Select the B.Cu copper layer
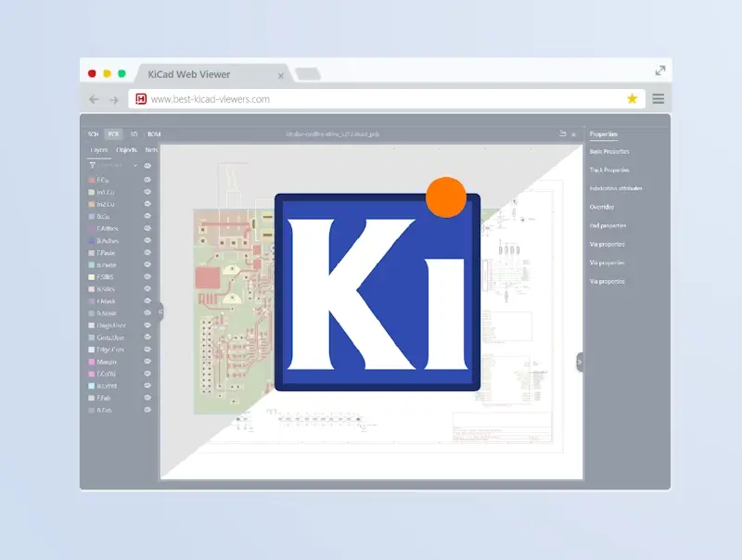This screenshot has height=560, width=742. click(x=102, y=216)
